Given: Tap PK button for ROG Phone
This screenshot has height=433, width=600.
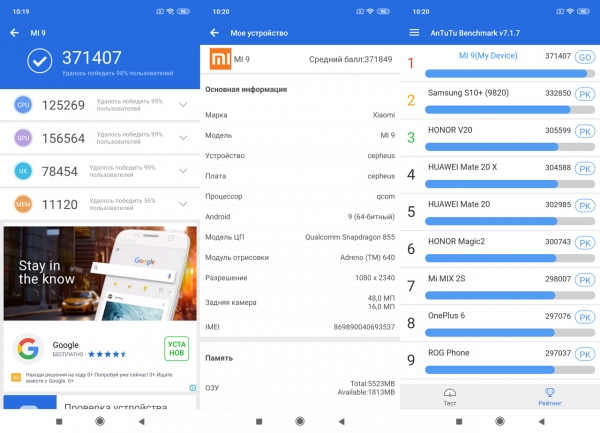Looking at the screenshot, I should 585,354.
